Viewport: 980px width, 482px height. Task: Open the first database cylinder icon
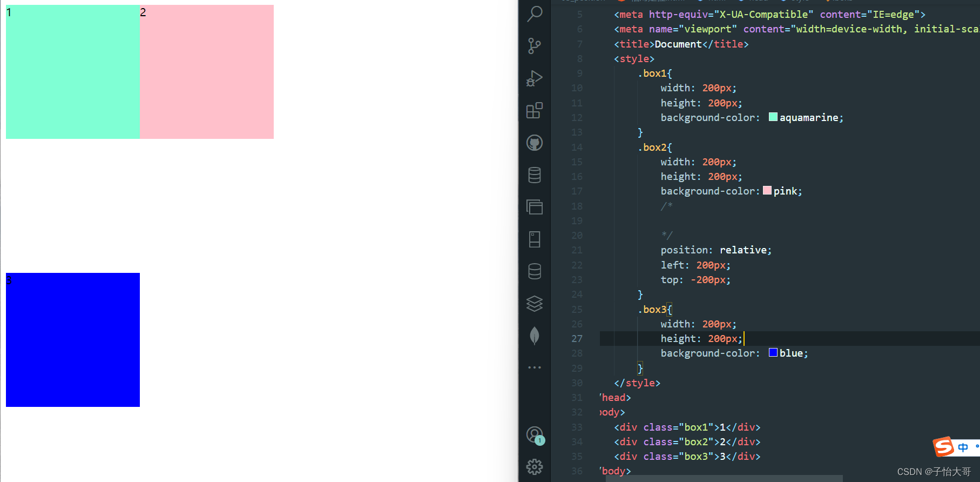click(x=535, y=175)
